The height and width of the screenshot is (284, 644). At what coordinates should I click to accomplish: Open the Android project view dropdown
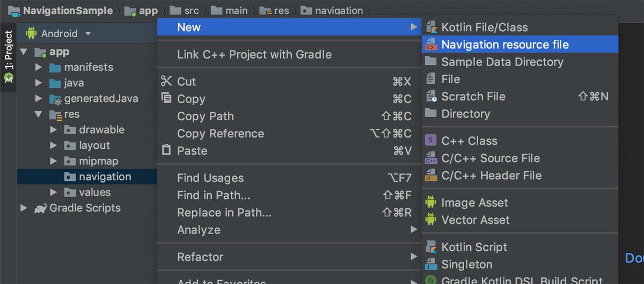tap(58, 33)
